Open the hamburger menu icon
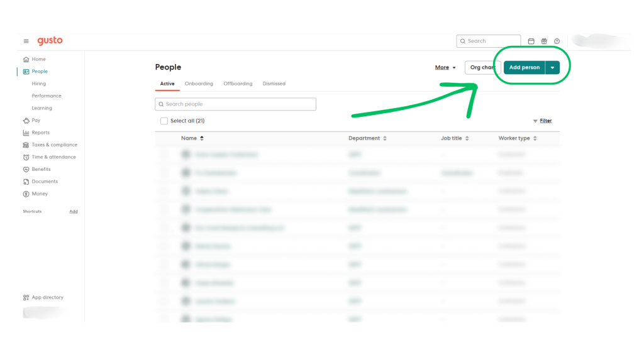This screenshot has height=362, width=644. pos(26,41)
